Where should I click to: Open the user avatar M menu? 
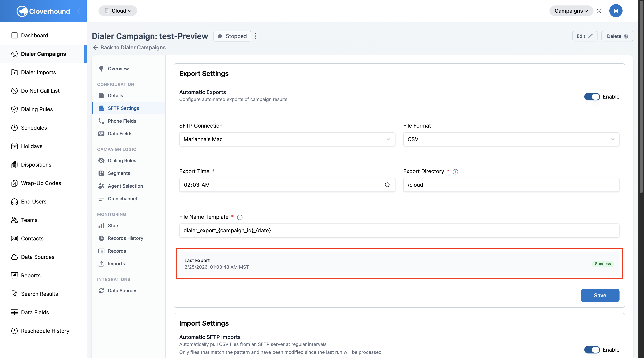click(616, 11)
